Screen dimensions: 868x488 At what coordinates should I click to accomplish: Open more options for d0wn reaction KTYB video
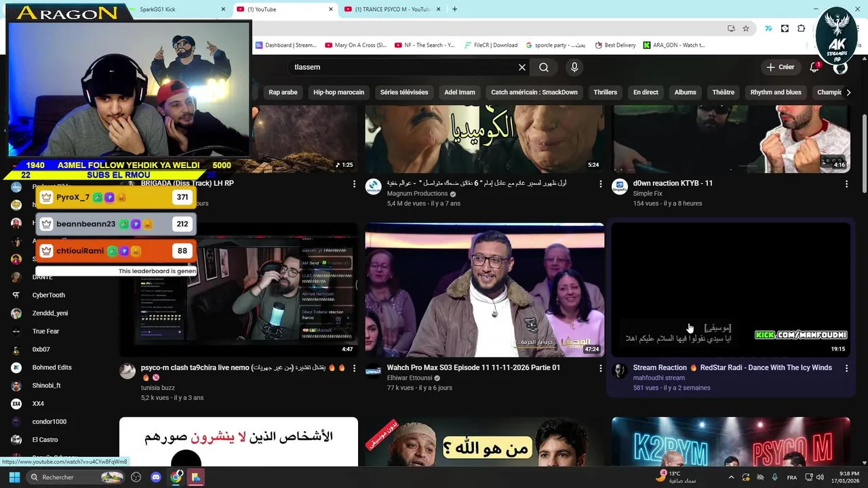[846, 184]
